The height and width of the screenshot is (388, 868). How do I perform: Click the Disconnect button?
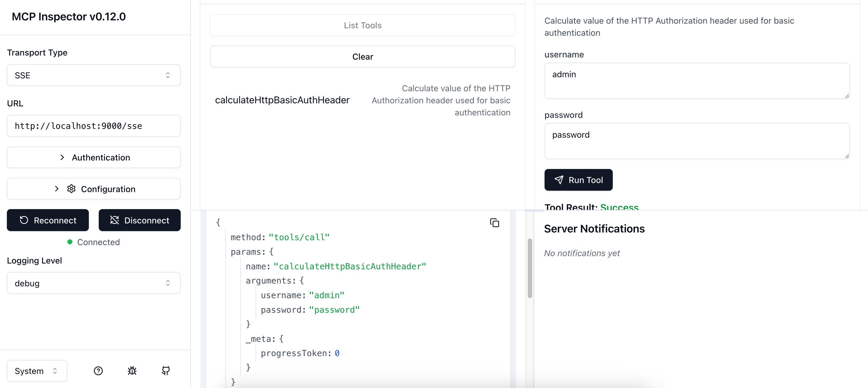(x=139, y=220)
